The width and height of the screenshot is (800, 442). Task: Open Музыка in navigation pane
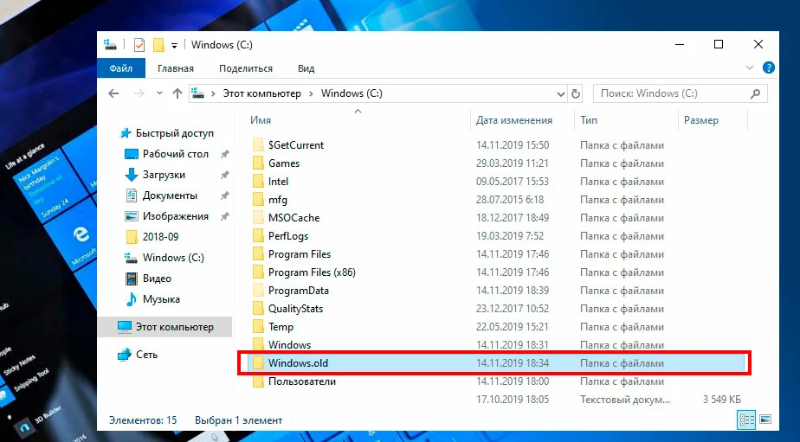[161, 299]
